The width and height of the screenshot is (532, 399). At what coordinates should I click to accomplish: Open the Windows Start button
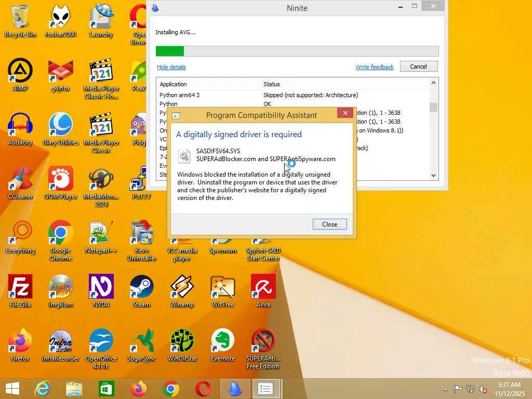pos(12,389)
